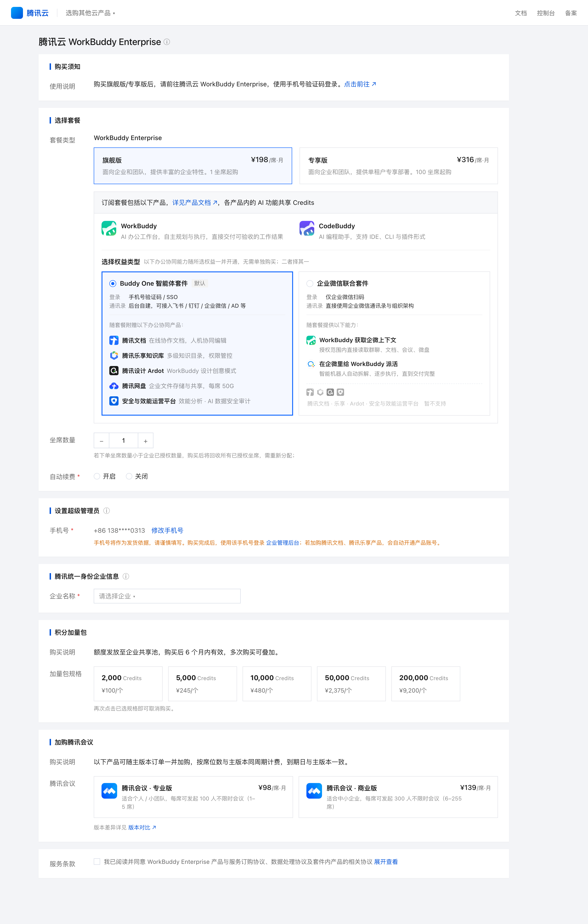Expand agreements via 展开查看

pos(386,862)
